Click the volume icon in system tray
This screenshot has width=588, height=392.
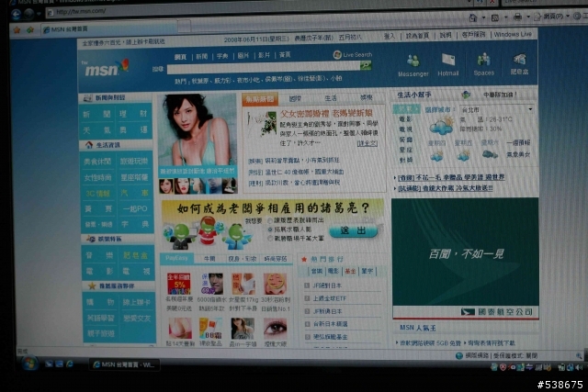click(580, 367)
